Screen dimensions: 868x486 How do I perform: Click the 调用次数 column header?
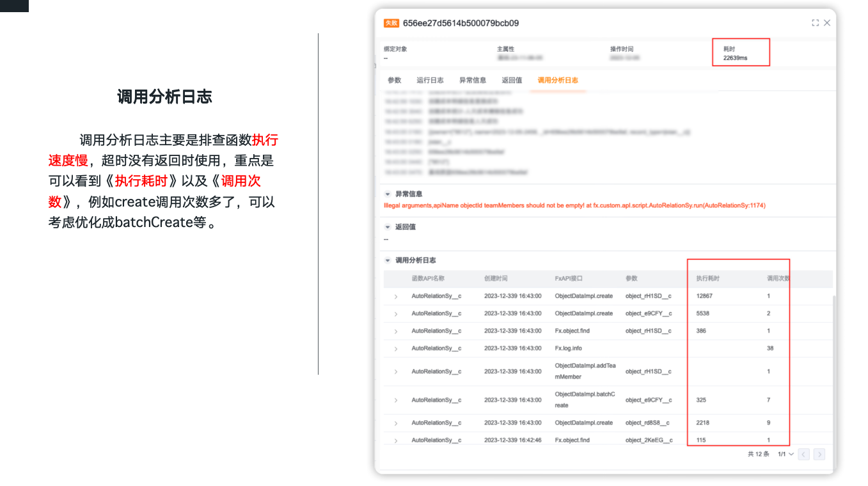pos(778,279)
